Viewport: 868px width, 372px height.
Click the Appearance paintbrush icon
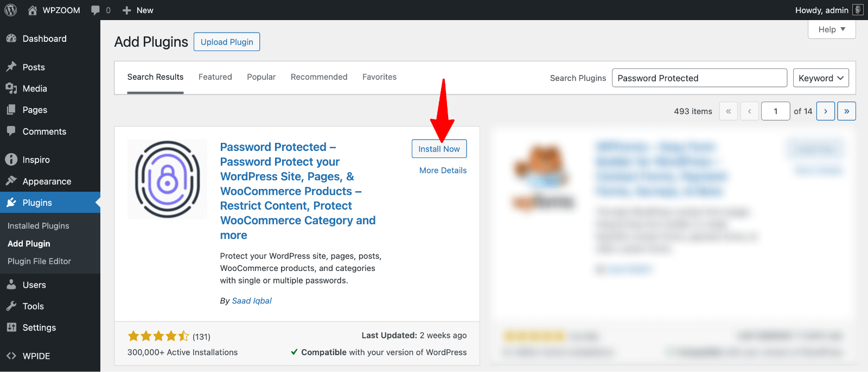pyautogui.click(x=11, y=181)
